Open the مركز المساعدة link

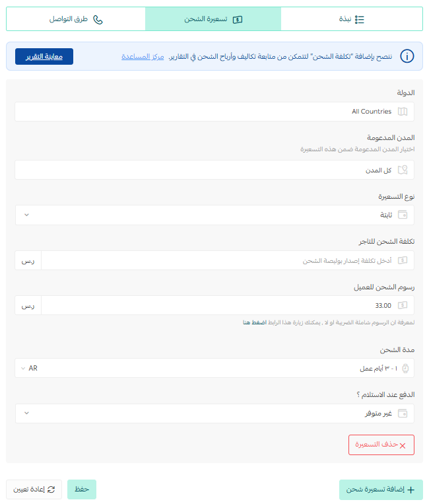(143, 57)
